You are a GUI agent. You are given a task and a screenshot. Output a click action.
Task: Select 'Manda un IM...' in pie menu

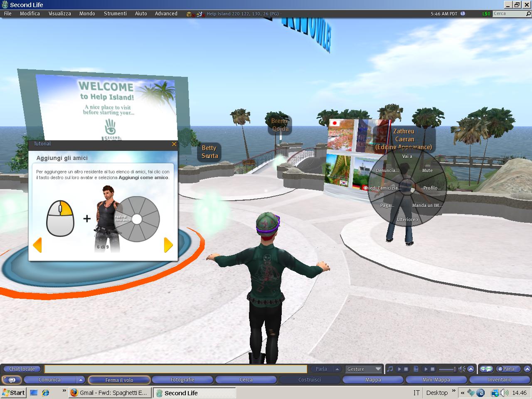pyautogui.click(x=427, y=205)
